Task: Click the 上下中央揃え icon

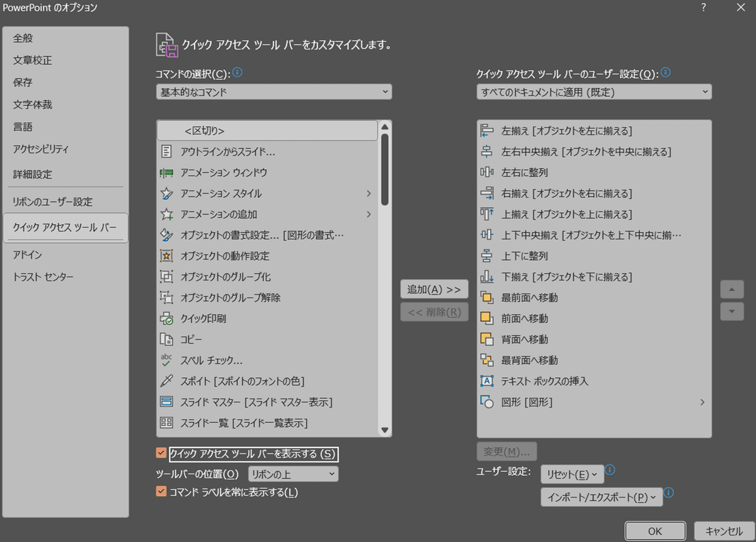Action: [x=487, y=235]
